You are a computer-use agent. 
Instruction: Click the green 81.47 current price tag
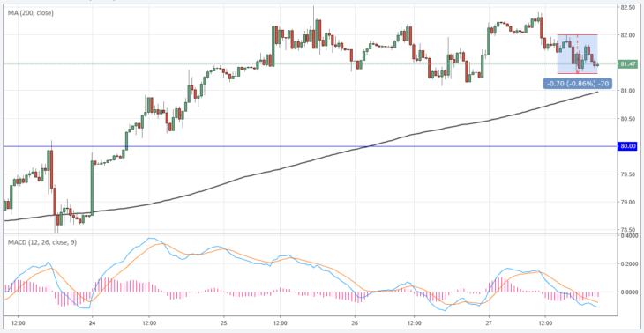(628, 64)
